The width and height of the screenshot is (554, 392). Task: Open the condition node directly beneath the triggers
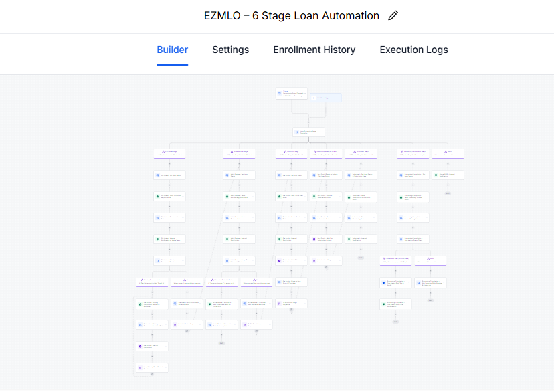[x=308, y=132]
